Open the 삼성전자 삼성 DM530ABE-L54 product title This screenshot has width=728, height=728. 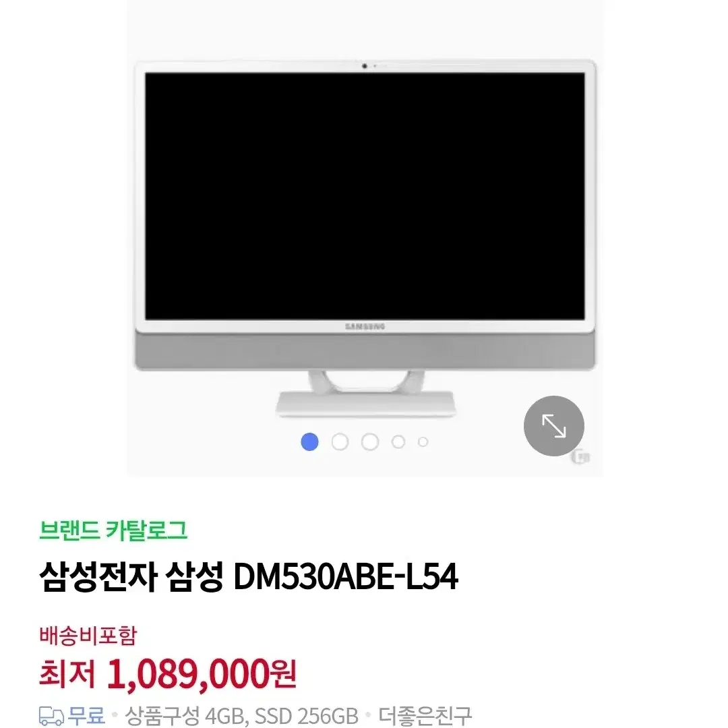[x=248, y=576]
